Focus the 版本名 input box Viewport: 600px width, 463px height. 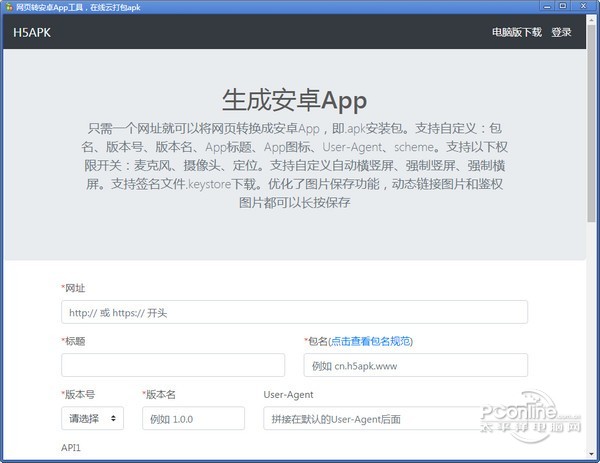click(x=193, y=418)
